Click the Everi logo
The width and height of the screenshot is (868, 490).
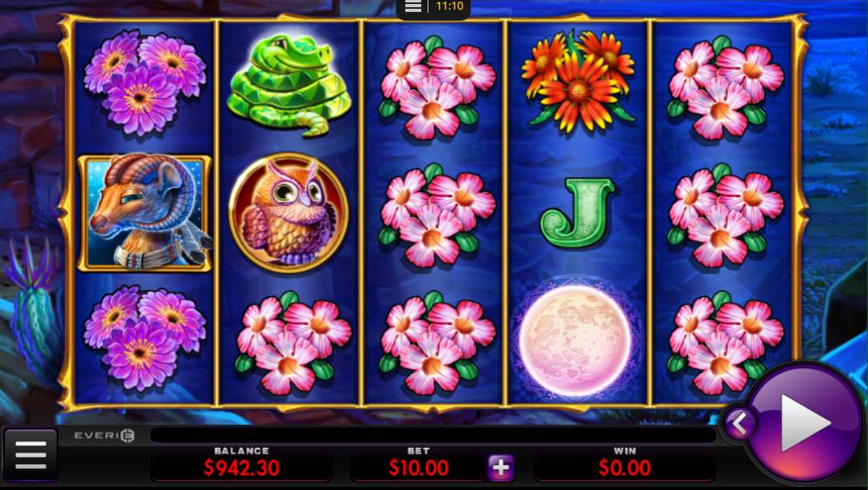click(x=104, y=435)
